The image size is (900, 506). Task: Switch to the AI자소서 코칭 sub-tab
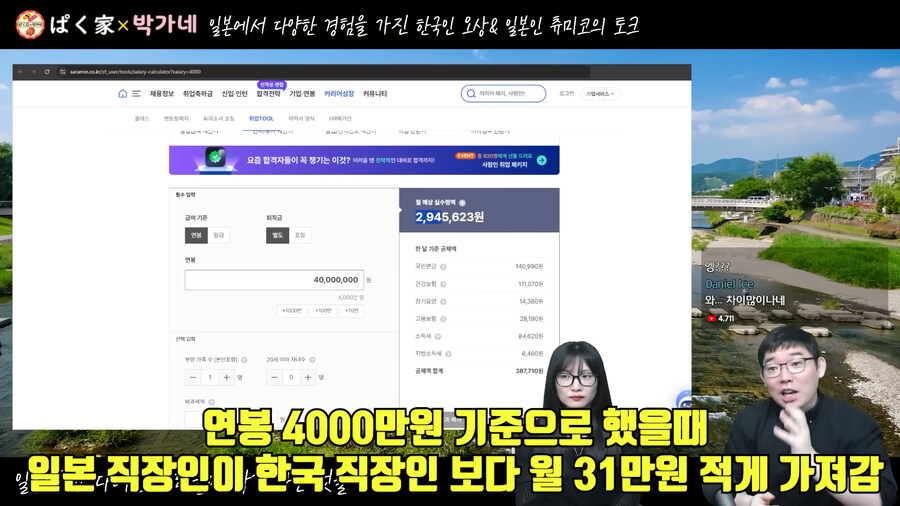[x=219, y=119]
